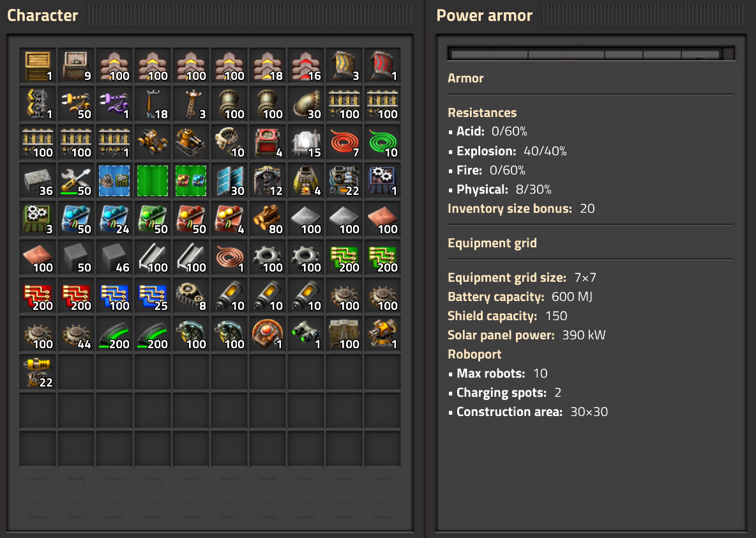The image size is (756, 538).
Task: Click the gun turret item
Action: 383,334
